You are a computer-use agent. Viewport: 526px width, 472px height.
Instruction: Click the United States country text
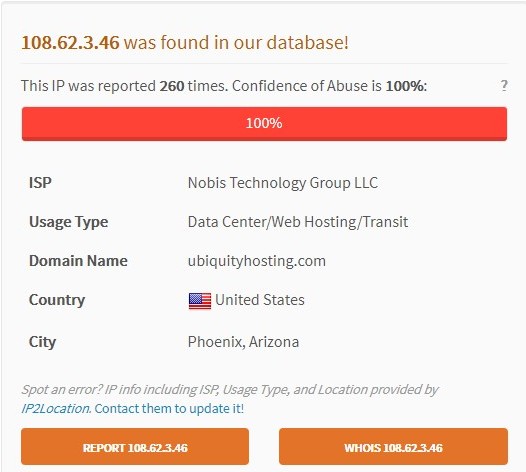tap(260, 300)
